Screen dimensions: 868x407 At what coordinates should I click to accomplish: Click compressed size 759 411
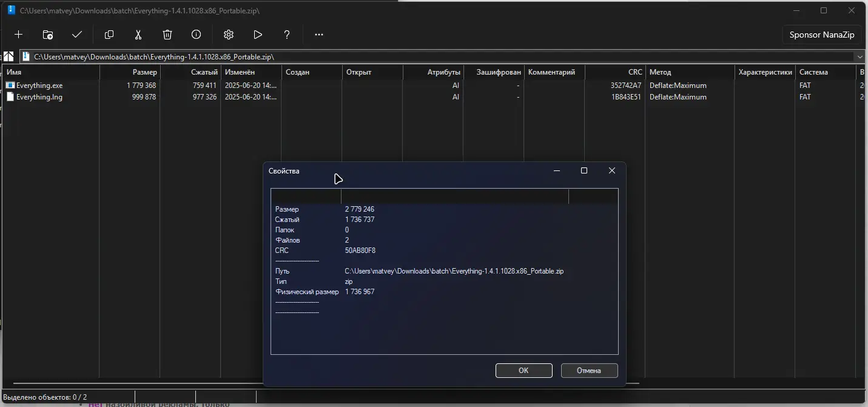coord(204,86)
